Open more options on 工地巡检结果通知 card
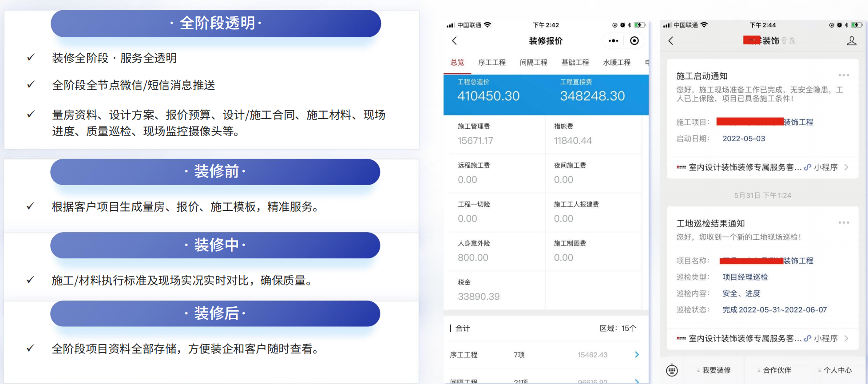This screenshot has width=868, height=384. (x=844, y=223)
